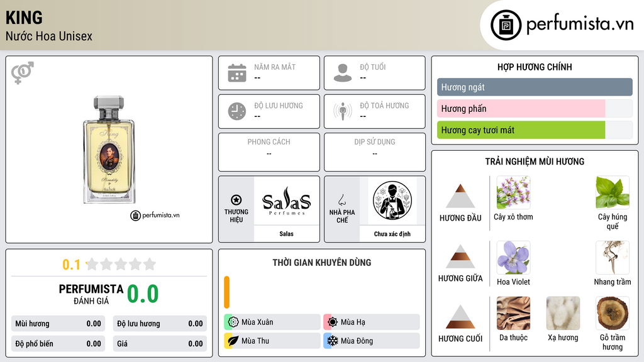Viewport: 644px width, 362px height.
Task: Click the Hương ngát accord bar
Action: 535,87
